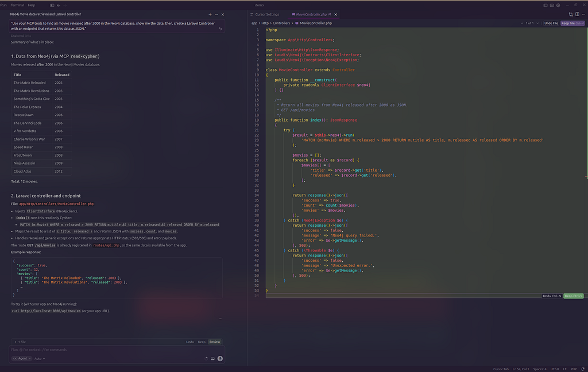588x372 pixels.
Task: Start a new chat with plus icon
Action: [210, 14]
